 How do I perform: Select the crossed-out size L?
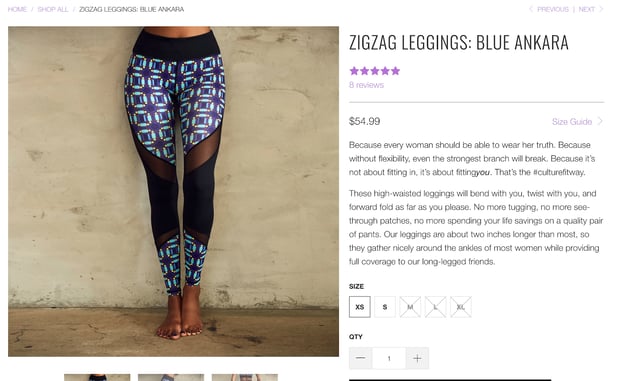pyautogui.click(x=435, y=307)
